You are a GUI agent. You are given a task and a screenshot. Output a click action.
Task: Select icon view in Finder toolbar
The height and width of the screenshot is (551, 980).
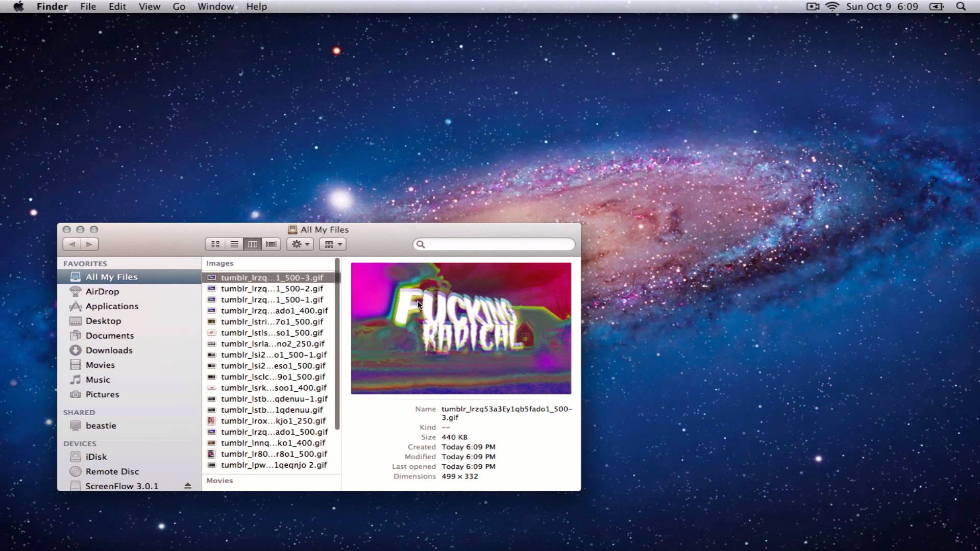(x=215, y=244)
